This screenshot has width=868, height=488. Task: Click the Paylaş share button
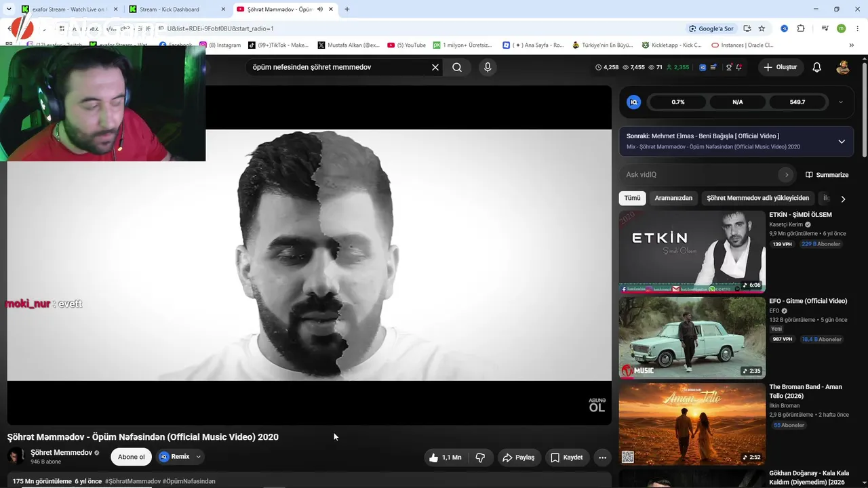point(518,457)
